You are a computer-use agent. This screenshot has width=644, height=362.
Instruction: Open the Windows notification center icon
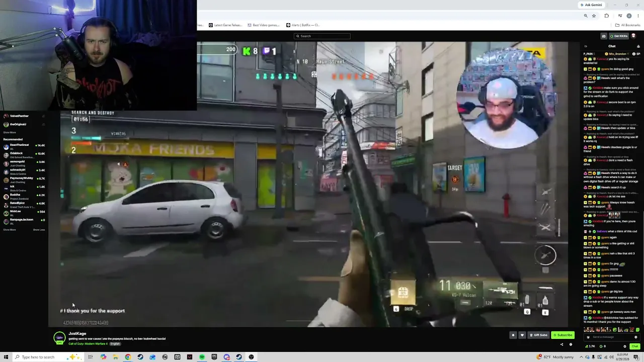pos(636,357)
